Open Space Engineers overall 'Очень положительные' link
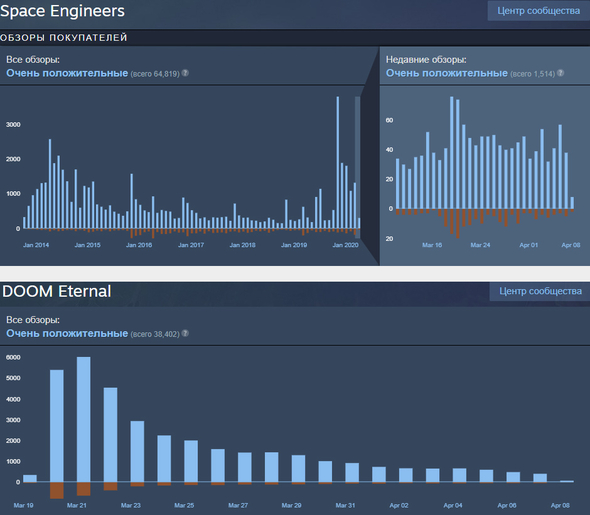 point(67,73)
